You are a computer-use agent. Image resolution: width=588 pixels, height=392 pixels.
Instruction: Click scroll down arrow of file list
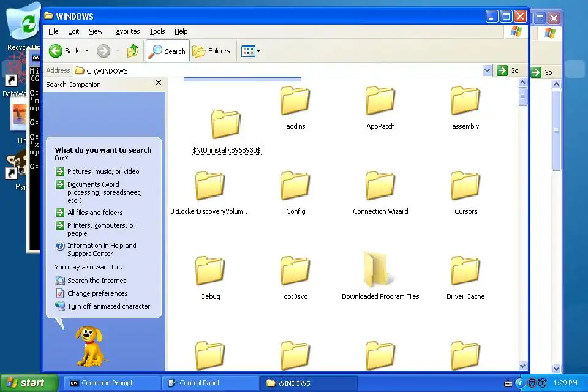click(522, 366)
